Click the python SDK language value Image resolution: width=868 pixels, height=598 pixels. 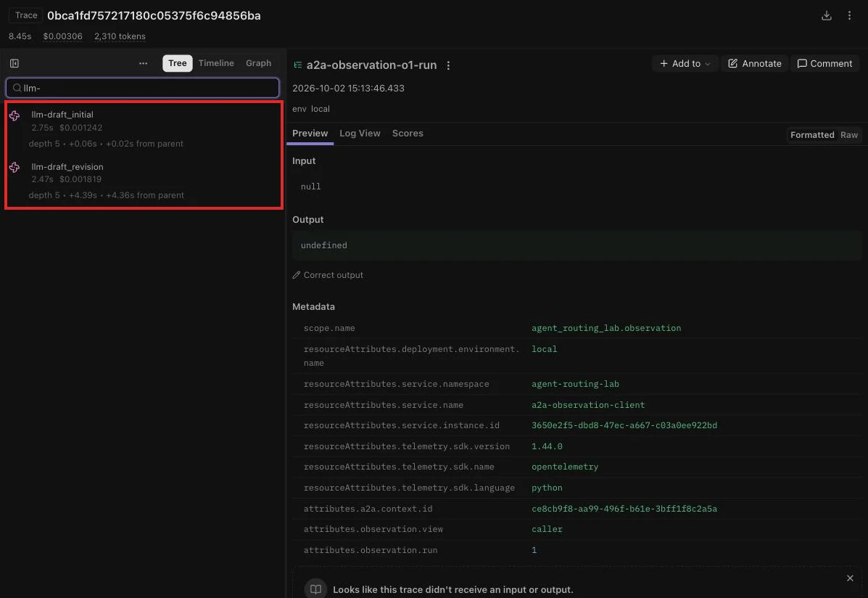coord(547,488)
